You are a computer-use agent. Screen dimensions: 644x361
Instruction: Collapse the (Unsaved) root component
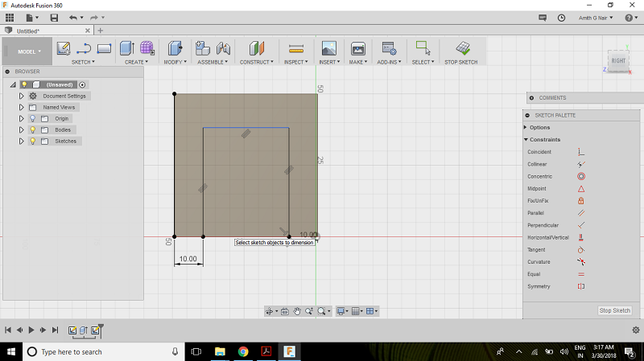(x=13, y=84)
